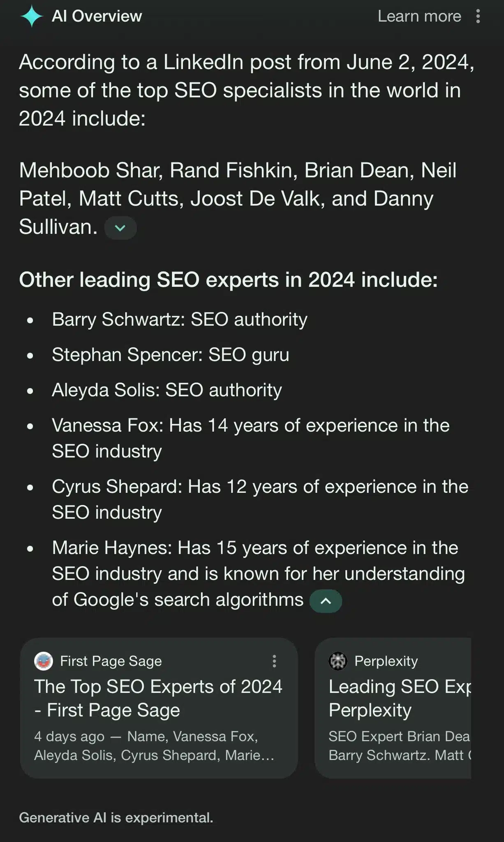Open The Top SEO Experts of 2024 article
Viewport: 504px width, 842px height.
coord(158,698)
